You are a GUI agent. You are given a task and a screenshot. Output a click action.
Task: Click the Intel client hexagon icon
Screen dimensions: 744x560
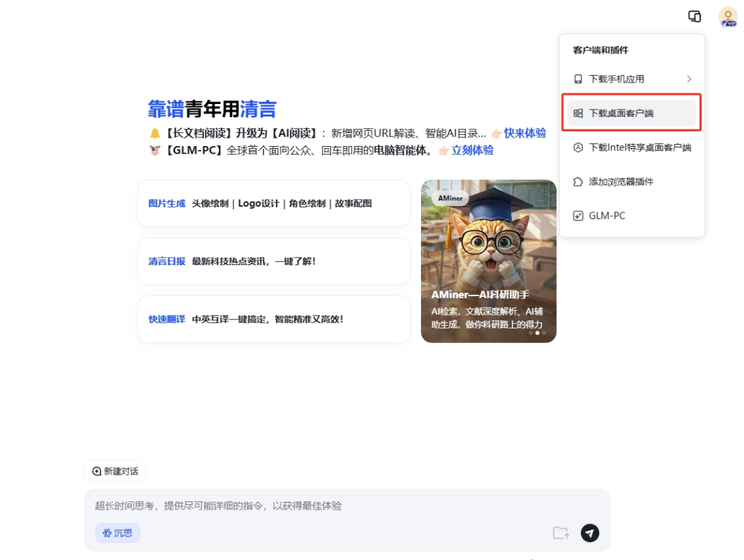[x=578, y=147]
